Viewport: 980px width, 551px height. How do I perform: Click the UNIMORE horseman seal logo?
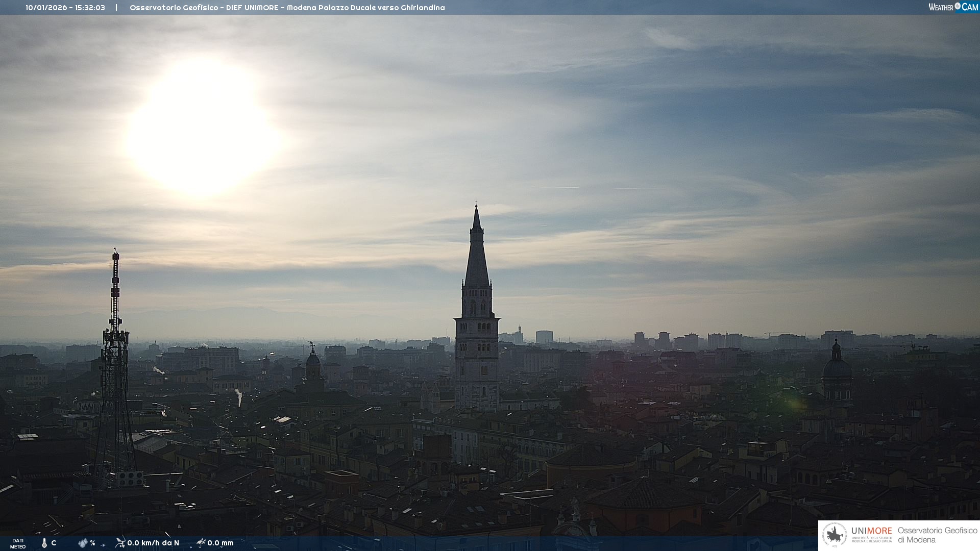(x=835, y=535)
